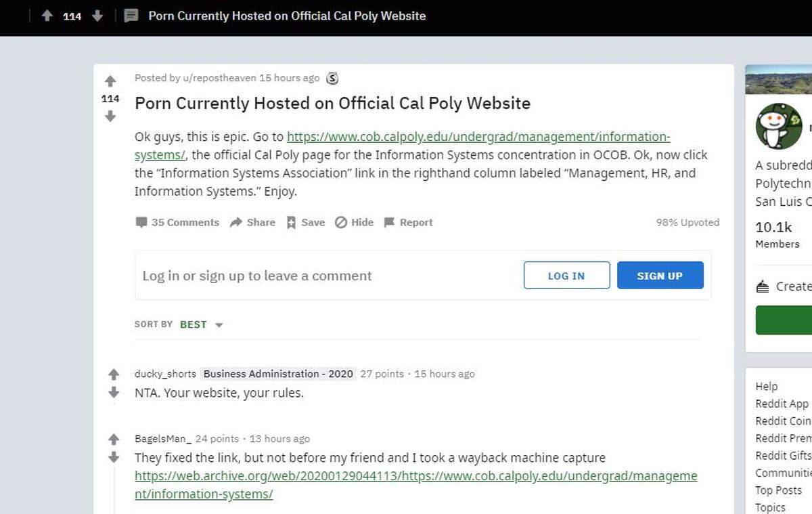Upvote the post beside the 114 score

coord(110,81)
